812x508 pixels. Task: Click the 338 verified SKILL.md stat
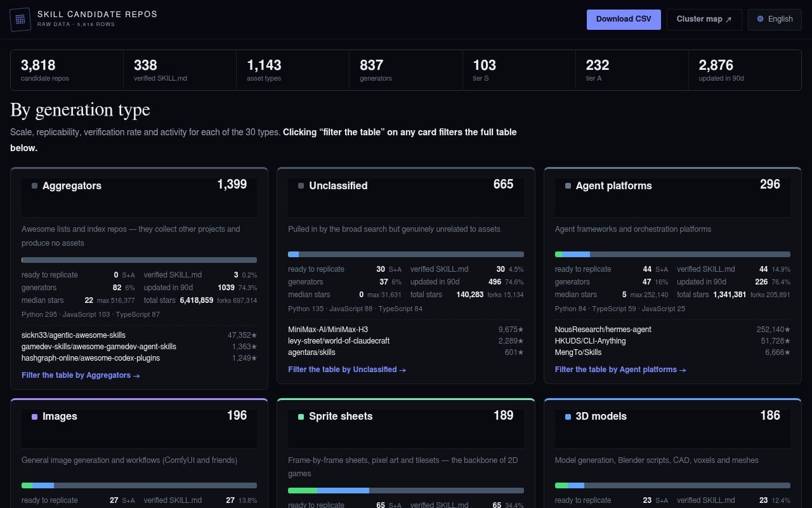[180, 70]
